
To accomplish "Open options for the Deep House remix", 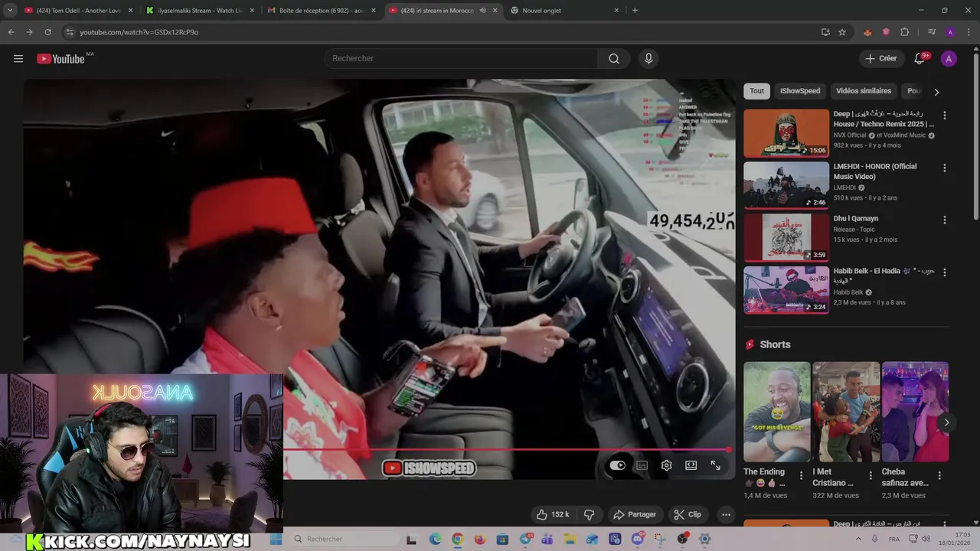I will pyautogui.click(x=944, y=116).
